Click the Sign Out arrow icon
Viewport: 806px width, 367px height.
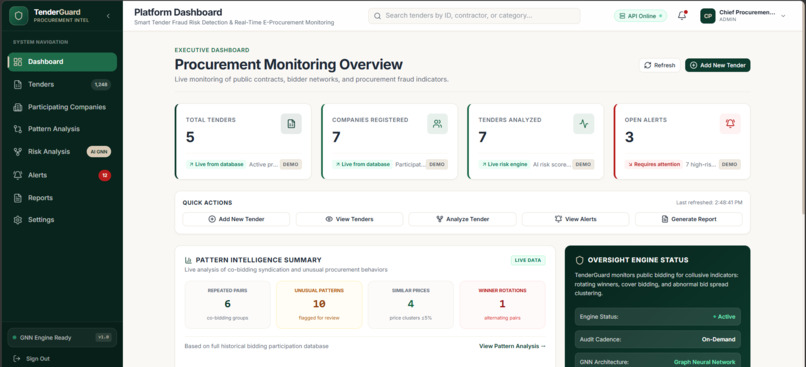pyautogui.click(x=17, y=359)
